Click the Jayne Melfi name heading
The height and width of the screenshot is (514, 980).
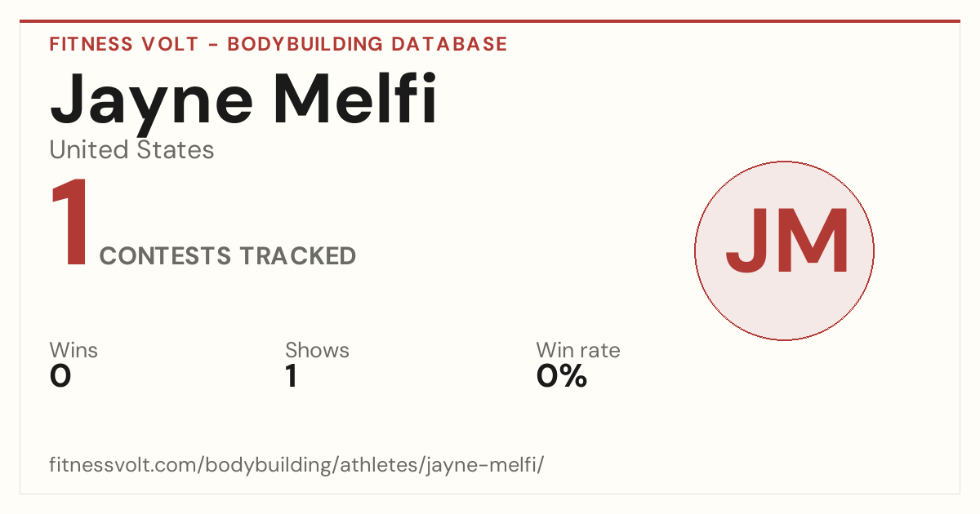[243, 102]
